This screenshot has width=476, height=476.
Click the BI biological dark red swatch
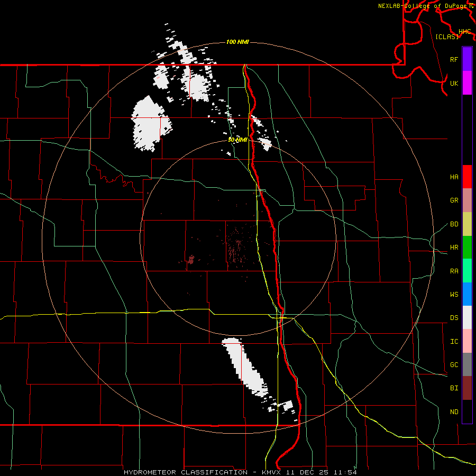467,388
